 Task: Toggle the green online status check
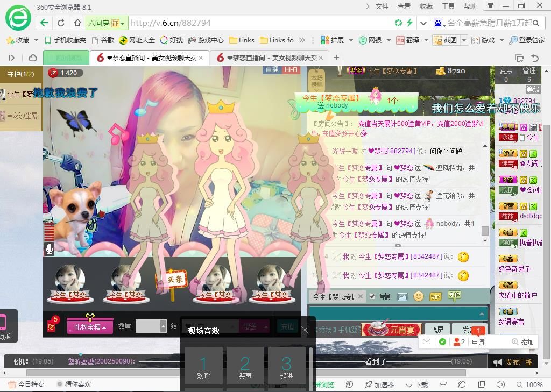[x=442, y=341]
